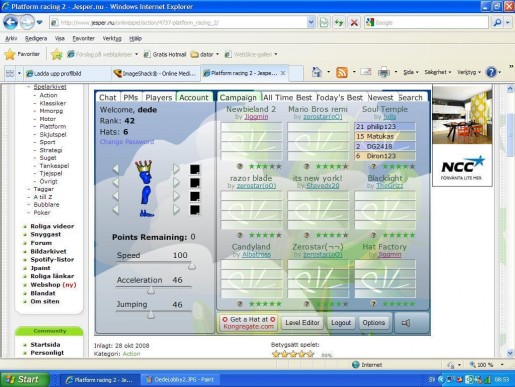This screenshot has height=387, width=515.
Task: Click the info icon under Soul Temple
Action: coord(373,166)
